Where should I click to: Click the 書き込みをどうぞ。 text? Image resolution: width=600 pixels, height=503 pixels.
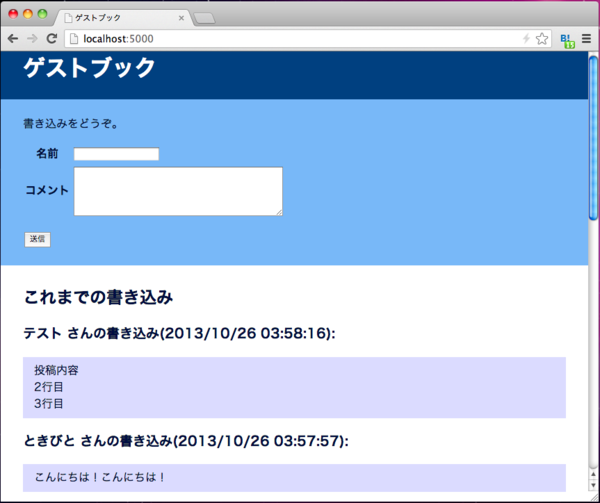coord(71,124)
